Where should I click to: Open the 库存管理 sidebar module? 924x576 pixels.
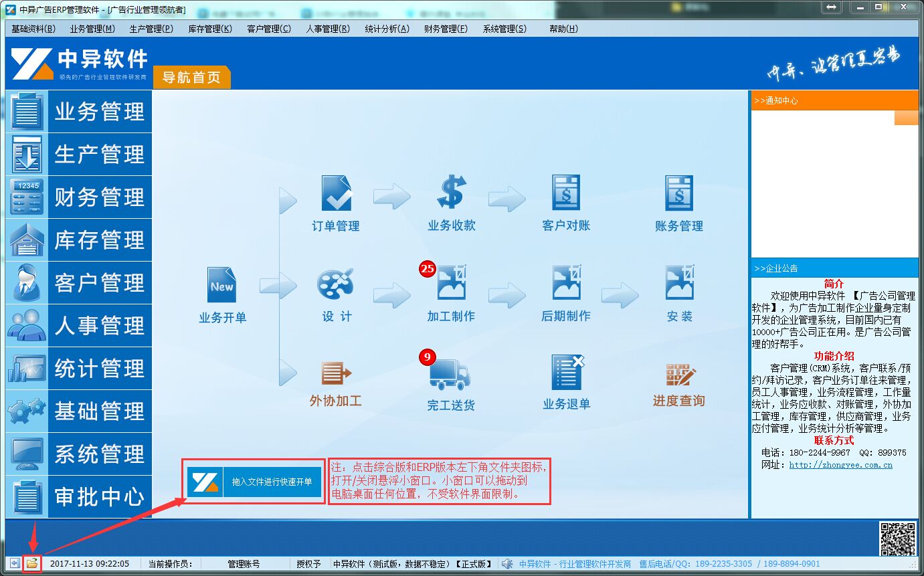pos(78,239)
